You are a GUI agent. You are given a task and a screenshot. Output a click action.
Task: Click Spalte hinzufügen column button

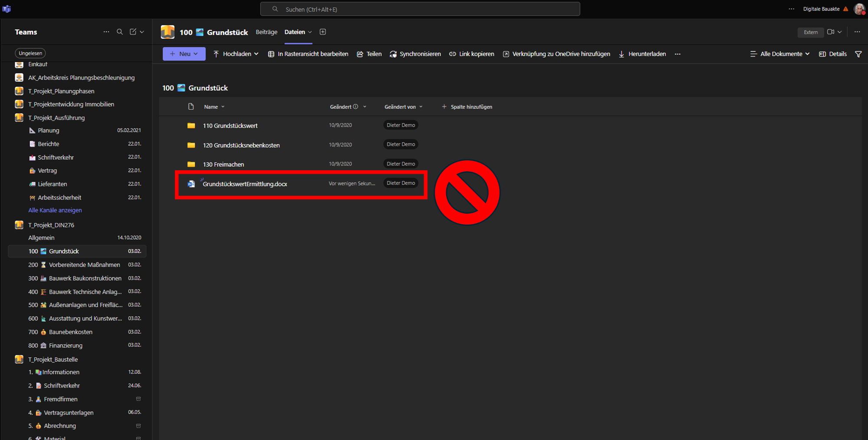467,107
